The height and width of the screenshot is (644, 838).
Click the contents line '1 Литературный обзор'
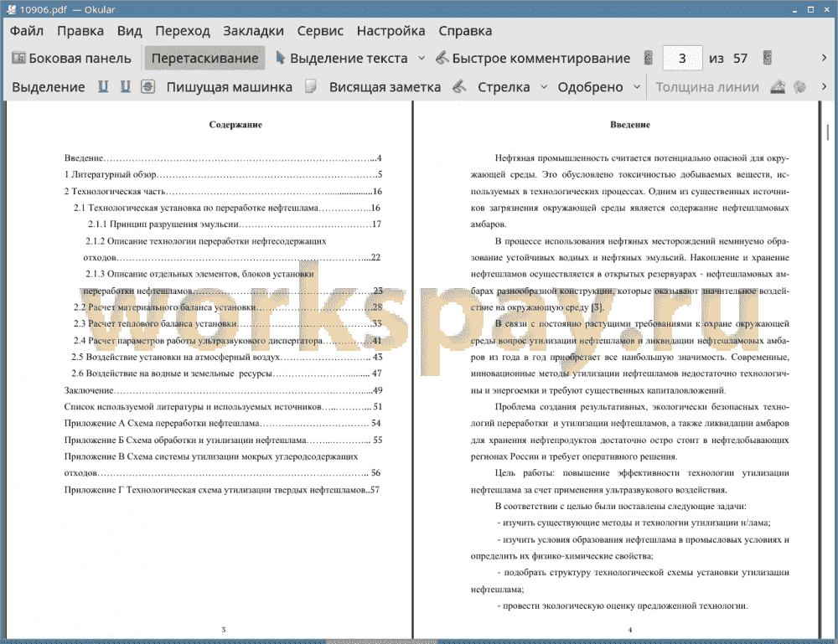224,175
